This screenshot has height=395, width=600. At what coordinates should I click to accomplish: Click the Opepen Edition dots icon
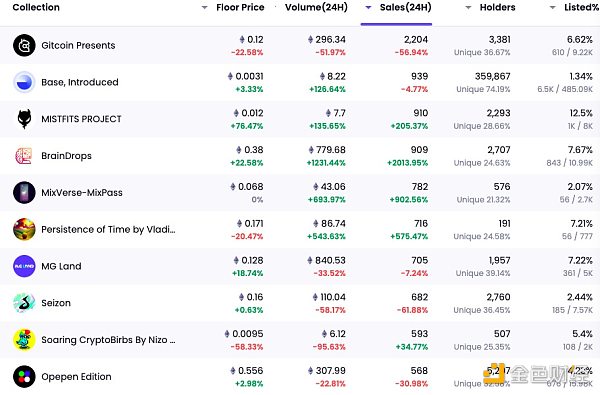click(x=24, y=377)
